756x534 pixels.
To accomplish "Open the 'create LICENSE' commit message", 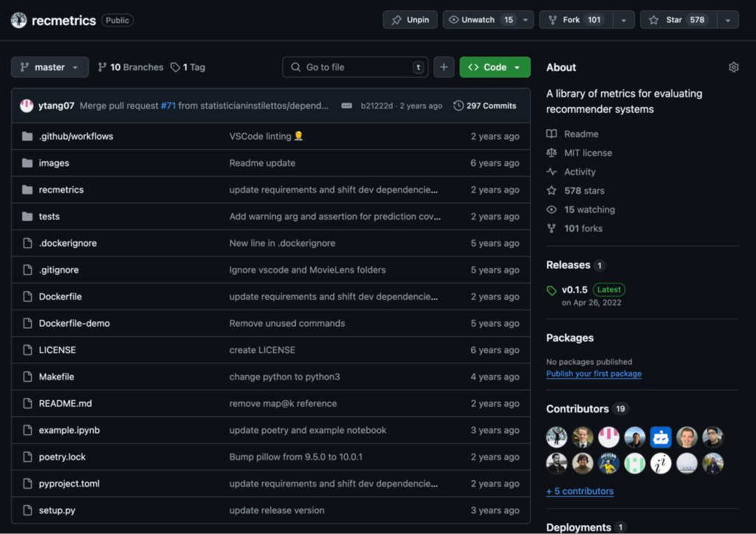I will tap(262, 350).
